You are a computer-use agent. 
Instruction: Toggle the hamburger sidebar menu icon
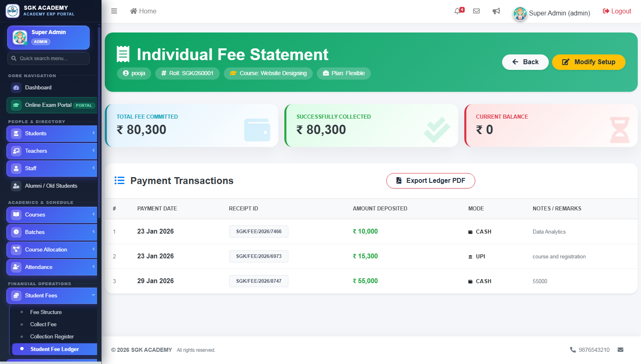114,11
